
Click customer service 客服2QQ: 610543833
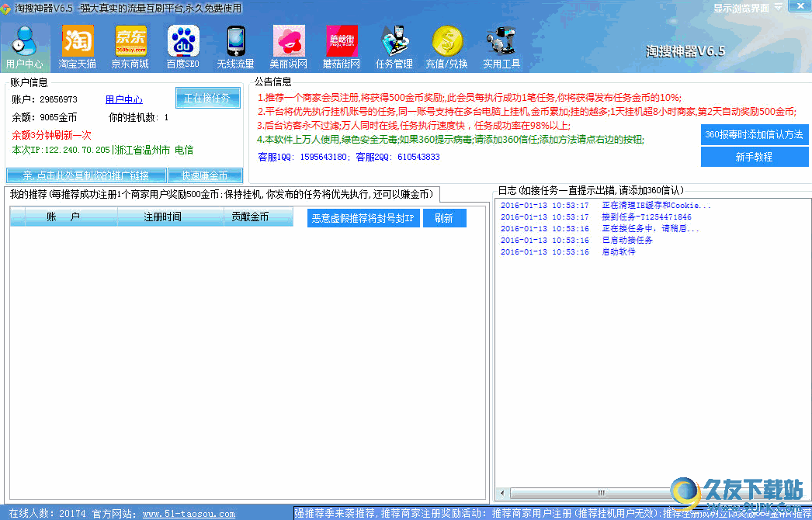[x=398, y=157]
